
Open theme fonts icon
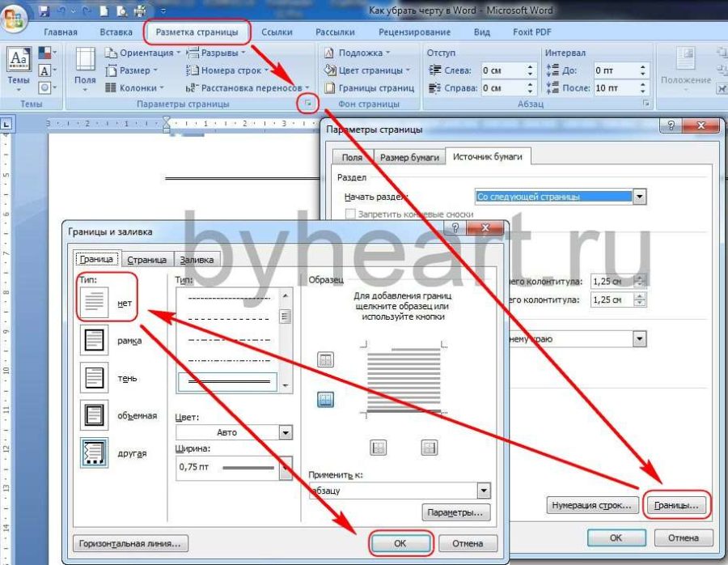coord(47,70)
